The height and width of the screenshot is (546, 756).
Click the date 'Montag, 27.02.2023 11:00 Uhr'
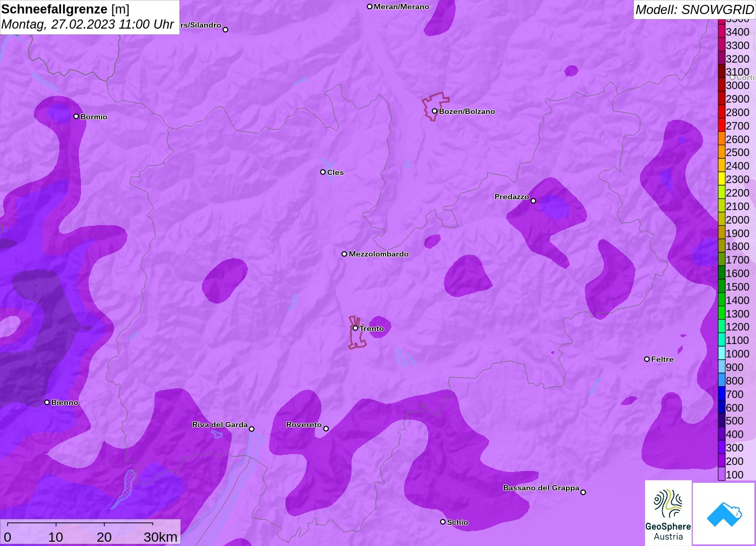click(x=87, y=24)
